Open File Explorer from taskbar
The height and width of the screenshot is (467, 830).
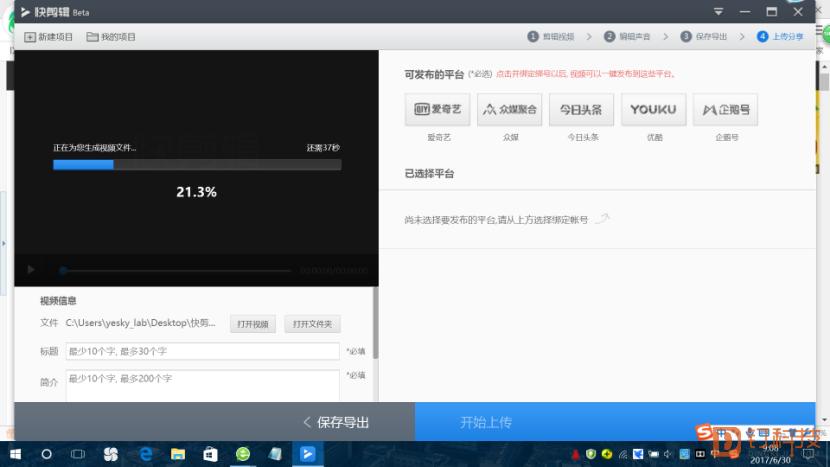click(x=178, y=454)
